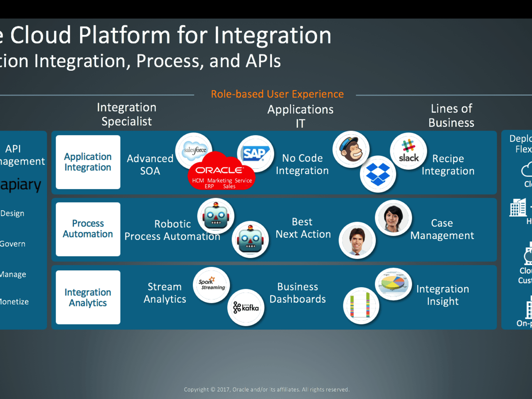
Task: Click the API heading in left panel
Action: click(x=13, y=149)
